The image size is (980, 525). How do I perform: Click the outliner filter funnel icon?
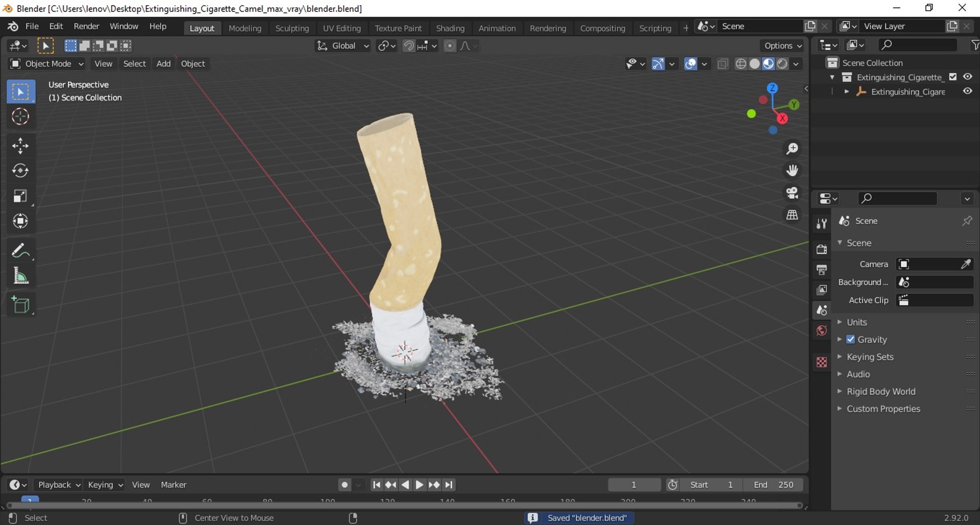(974, 45)
